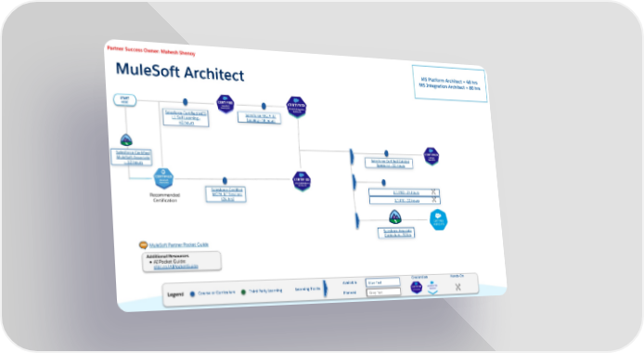Click the hands-on tools icon in the first hours box
644x353 pixels.
433,192
